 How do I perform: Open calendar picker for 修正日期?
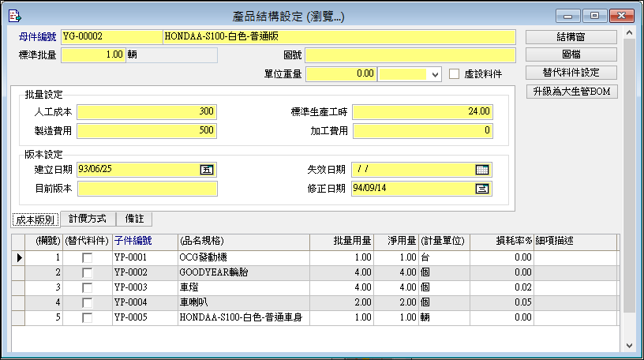click(482, 189)
